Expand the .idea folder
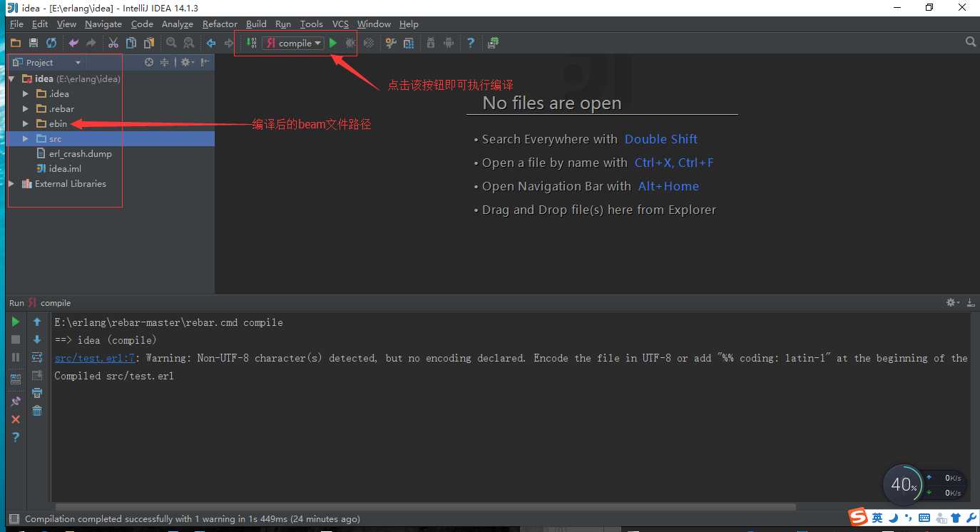 click(26, 94)
